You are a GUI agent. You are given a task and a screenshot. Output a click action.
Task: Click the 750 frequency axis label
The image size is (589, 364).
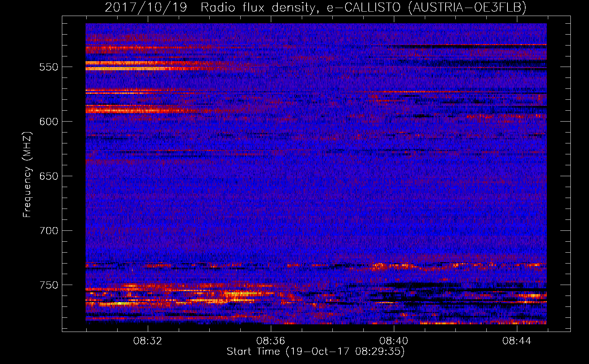49,285
